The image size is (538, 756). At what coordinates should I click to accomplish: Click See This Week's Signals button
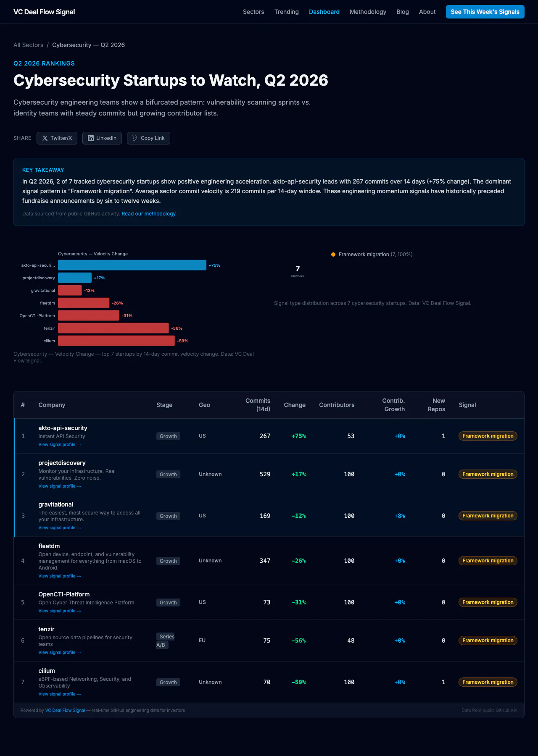[x=485, y=12]
